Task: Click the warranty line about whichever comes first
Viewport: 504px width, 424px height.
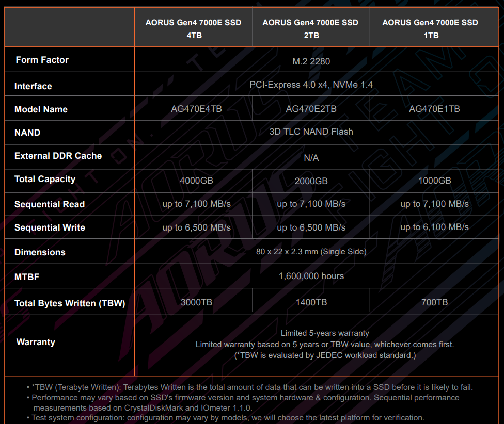Action: [x=325, y=345]
